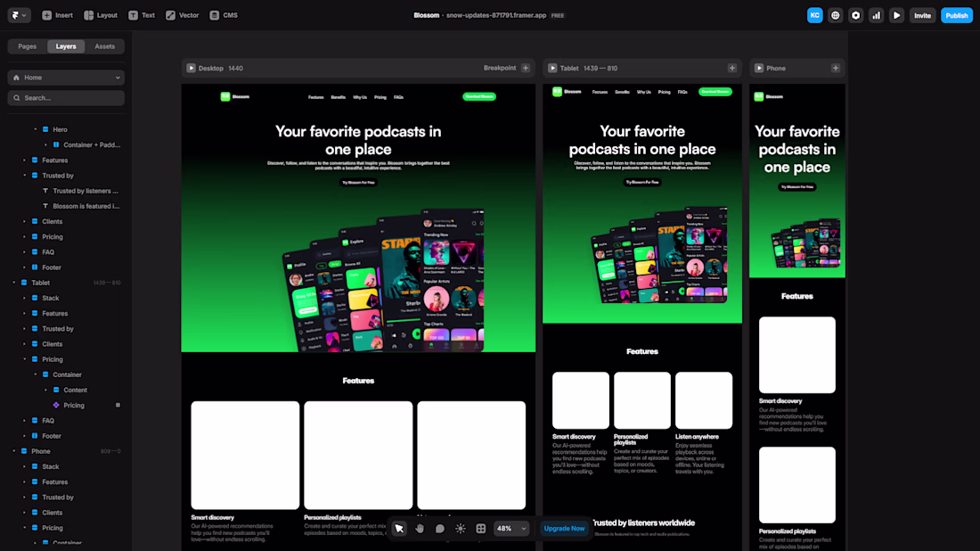Toggle light/dark canvas with sun icon
The image size is (980, 551).
(461, 529)
